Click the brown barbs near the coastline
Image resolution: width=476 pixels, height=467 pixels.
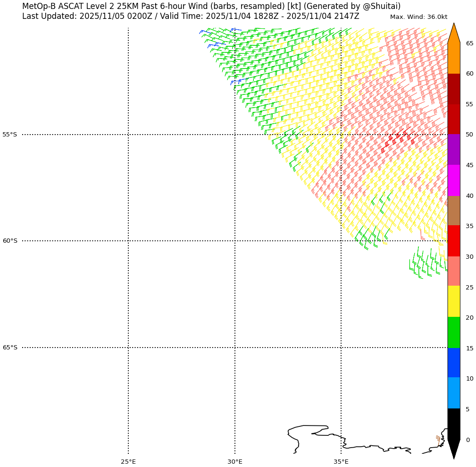tap(438, 439)
